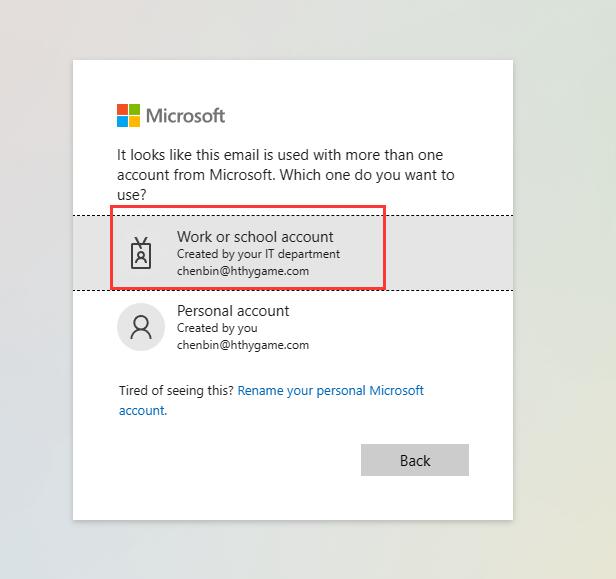Go back with the Back button
Screen dimensions: 616x579
(415, 460)
